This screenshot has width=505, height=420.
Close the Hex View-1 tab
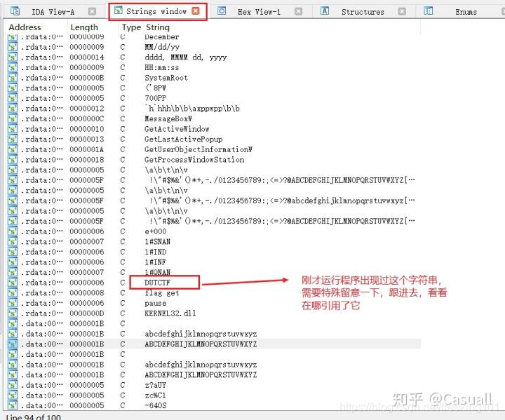(x=299, y=12)
